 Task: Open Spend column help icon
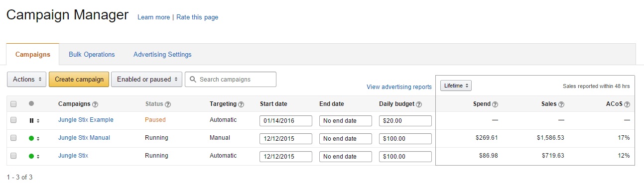coord(495,104)
